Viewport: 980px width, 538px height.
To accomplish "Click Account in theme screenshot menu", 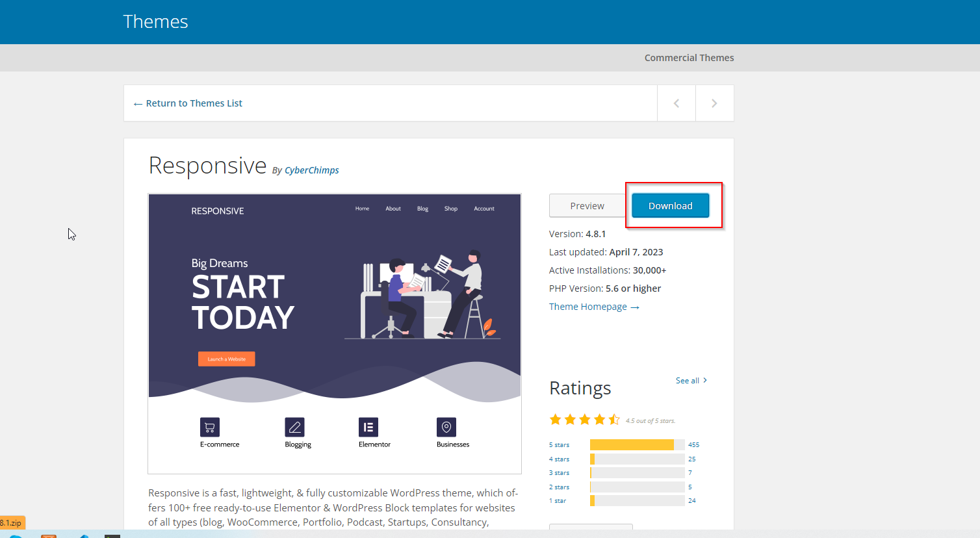I will point(484,209).
